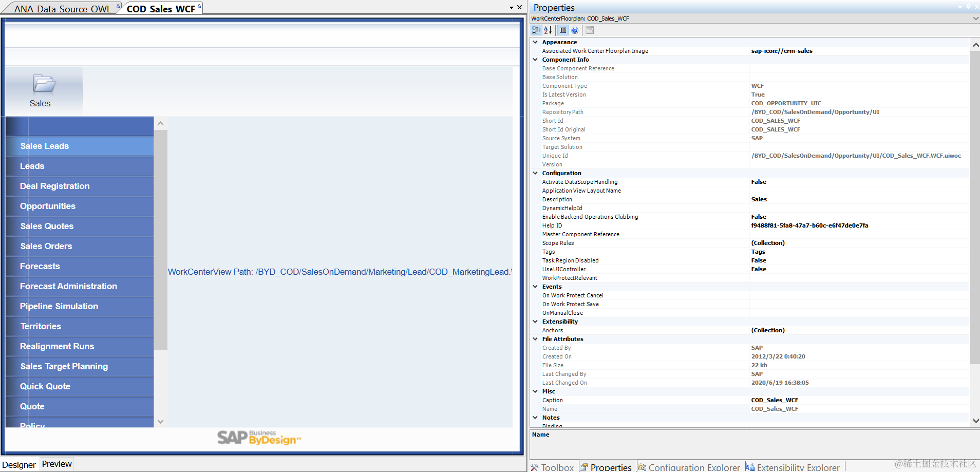Open the ANA Data Source OWL tab
The height and width of the screenshot is (472, 980).
click(62, 9)
